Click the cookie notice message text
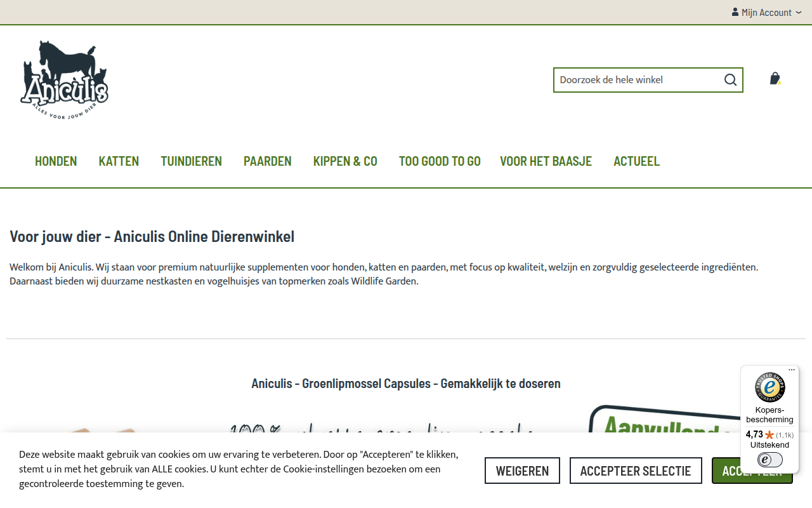Image resolution: width=812 pixels, height=508 pixels. [239, 469]
